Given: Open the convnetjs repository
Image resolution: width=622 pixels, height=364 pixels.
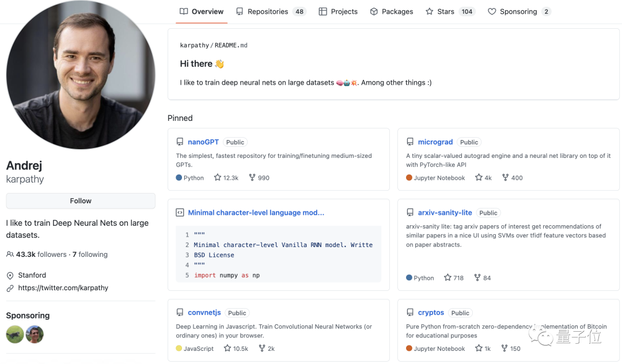Looking at the screenshot, I should [x=204, y=313].
